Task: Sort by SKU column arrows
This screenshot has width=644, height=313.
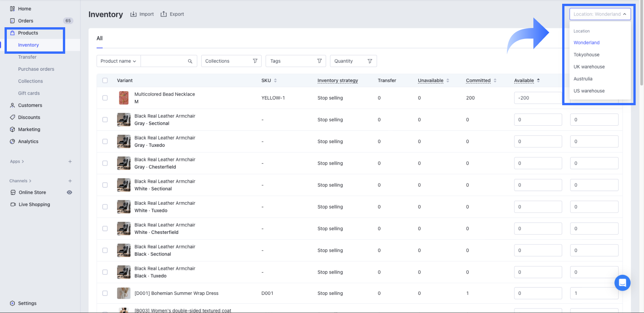Action: tap(275, 81)
